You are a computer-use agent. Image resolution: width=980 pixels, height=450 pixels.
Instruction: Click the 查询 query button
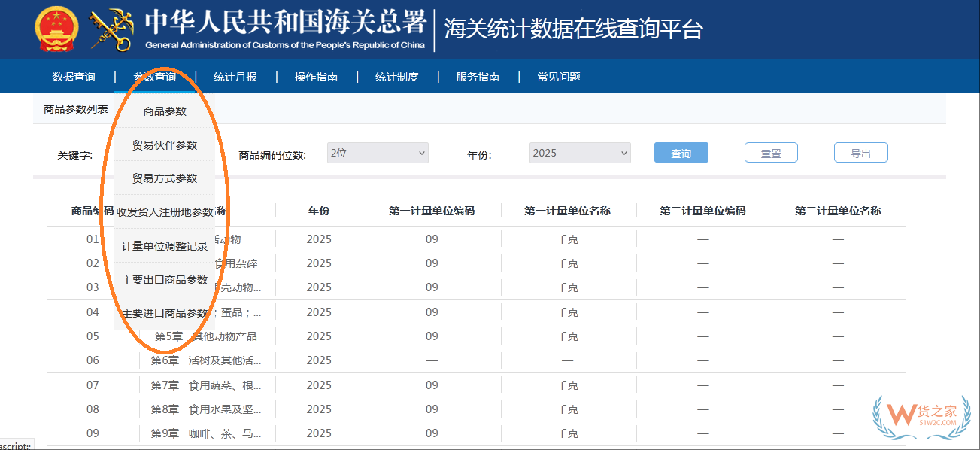coord(681,152)
